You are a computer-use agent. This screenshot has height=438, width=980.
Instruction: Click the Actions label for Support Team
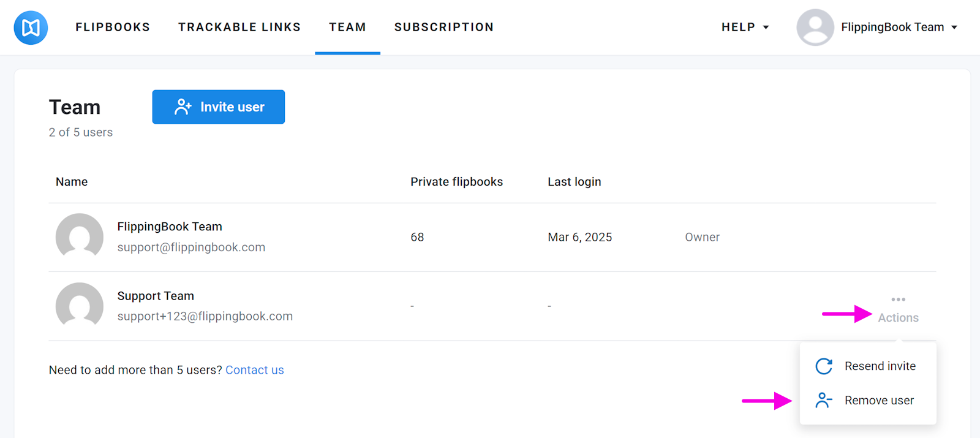[899, 318]
